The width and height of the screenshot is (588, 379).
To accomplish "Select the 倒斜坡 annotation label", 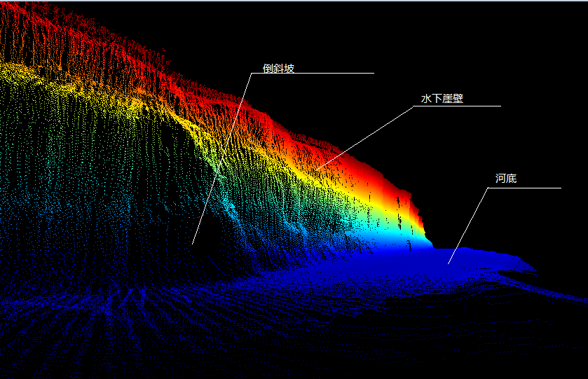I will (x=278, y=68).
